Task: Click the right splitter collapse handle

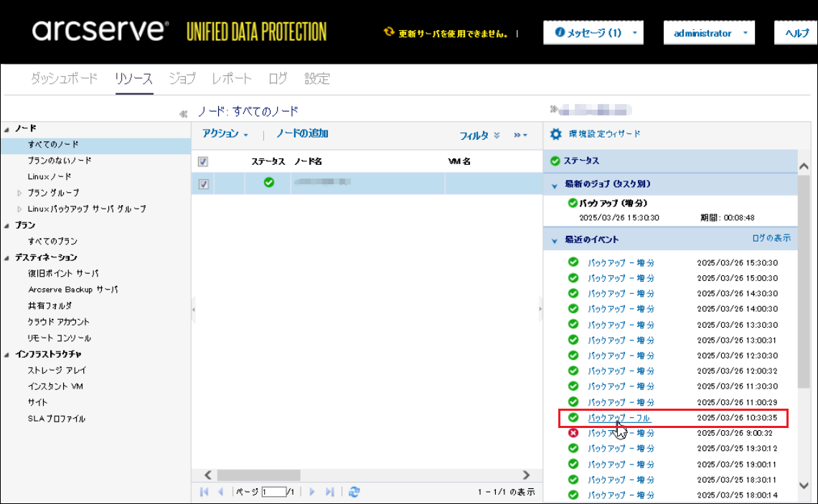Action: [540, 309]
